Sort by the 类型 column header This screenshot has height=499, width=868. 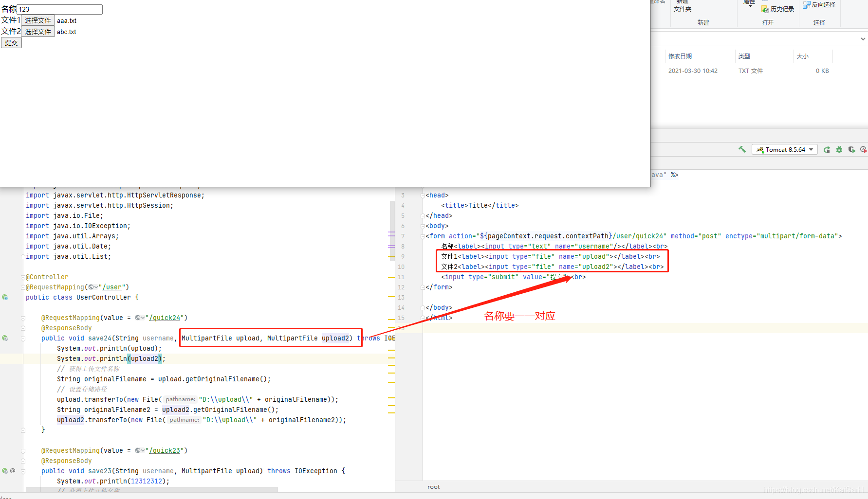744,56
